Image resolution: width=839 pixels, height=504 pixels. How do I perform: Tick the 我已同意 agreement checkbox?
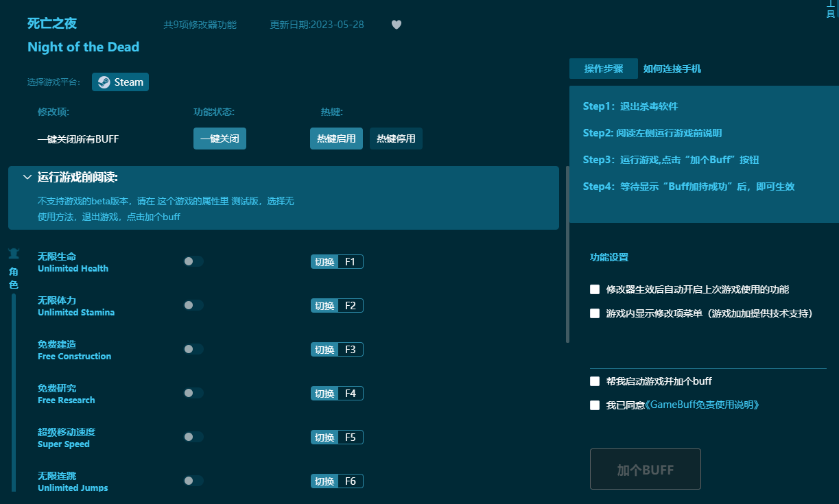coord(595,405)
